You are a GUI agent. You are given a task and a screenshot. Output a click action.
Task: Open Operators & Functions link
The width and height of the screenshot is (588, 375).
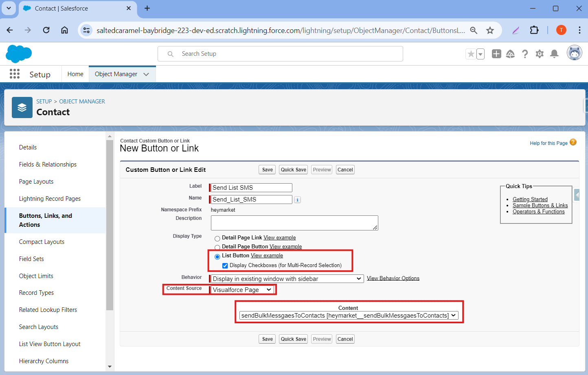coord(538,211)
